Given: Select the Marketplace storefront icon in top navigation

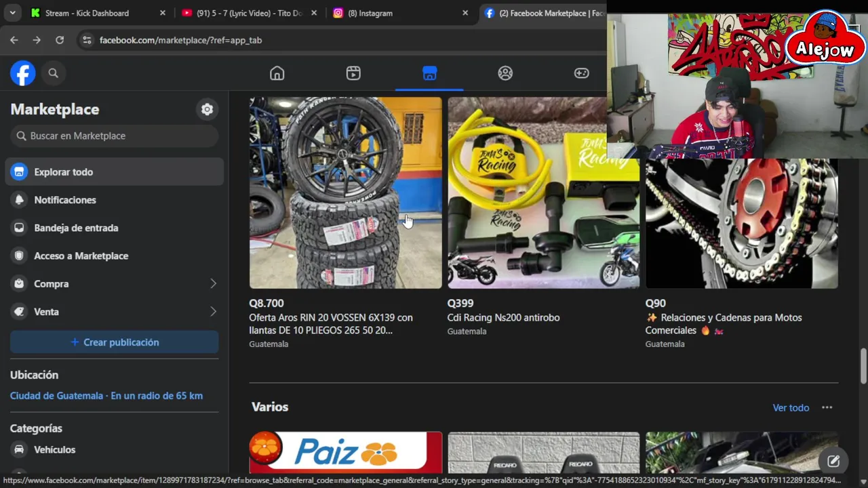Looking at the screenshot, I should coord(429,73).
